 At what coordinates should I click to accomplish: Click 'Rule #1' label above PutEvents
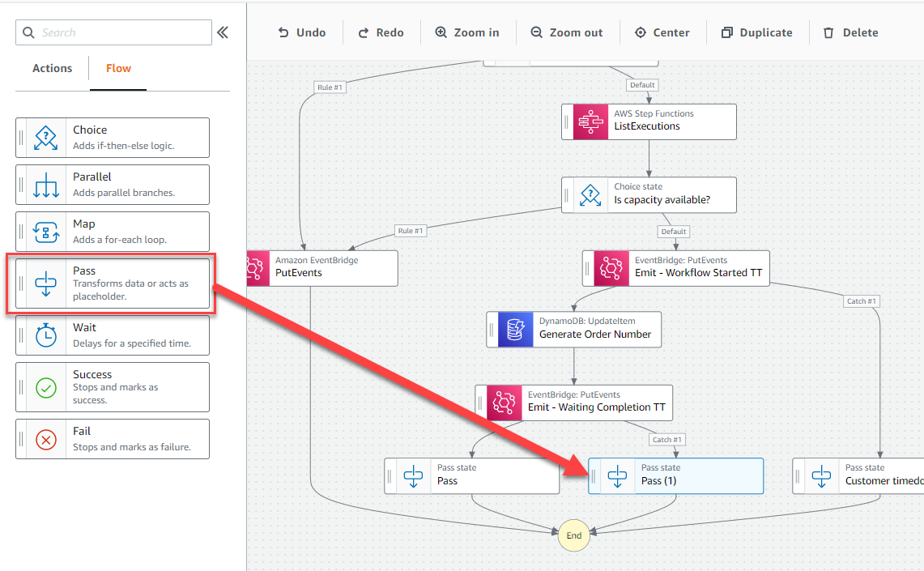click(x=410, y=231)
